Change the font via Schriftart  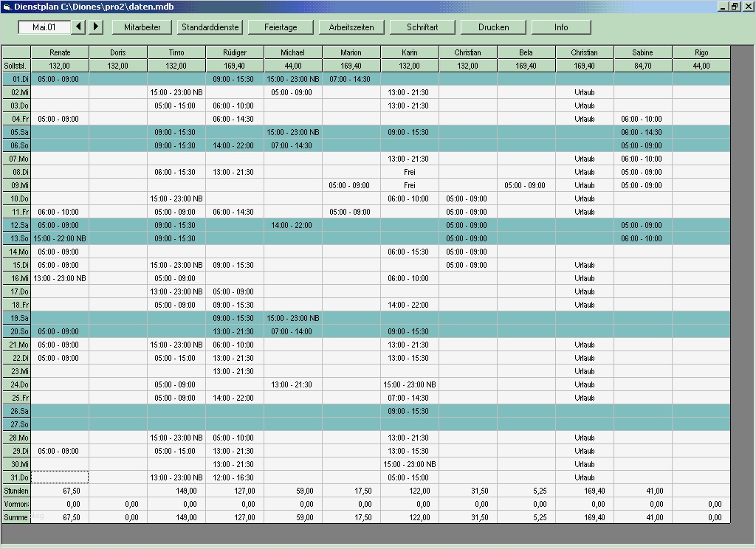tap(422, 27)
